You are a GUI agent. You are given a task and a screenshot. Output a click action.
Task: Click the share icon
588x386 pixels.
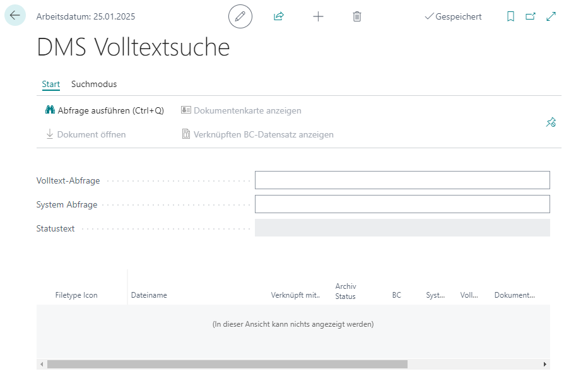(x=279, y=16)
